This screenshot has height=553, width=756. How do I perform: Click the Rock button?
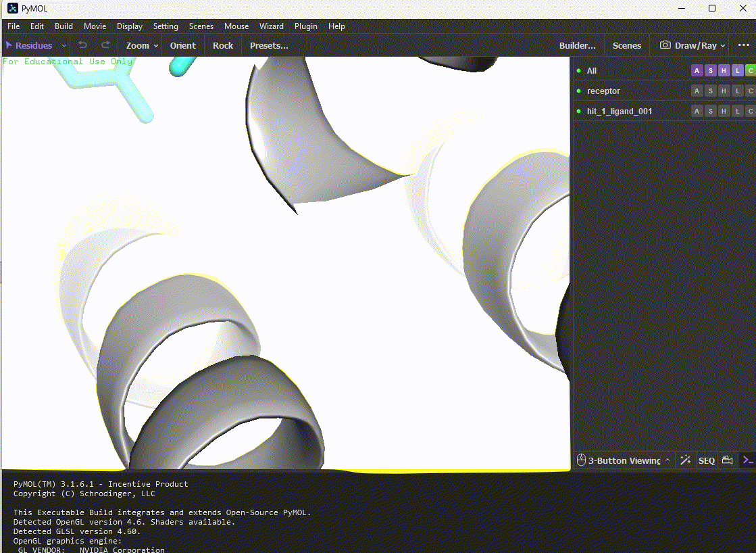pyautogui.click(x=223, y=45)
